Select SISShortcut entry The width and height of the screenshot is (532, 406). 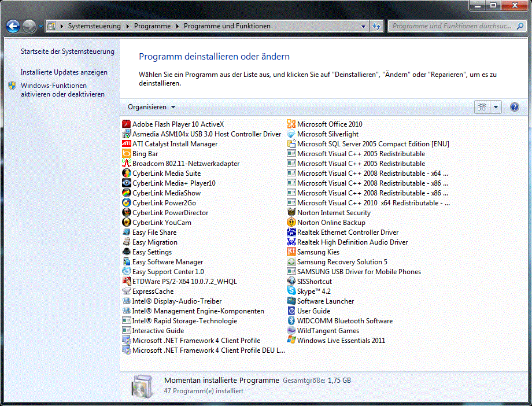coord(310,282)
